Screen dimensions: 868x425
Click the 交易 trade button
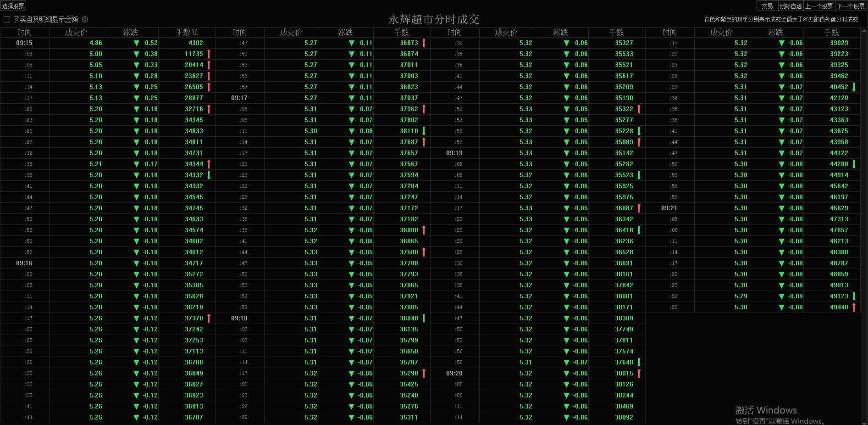[x=767, y=6]
